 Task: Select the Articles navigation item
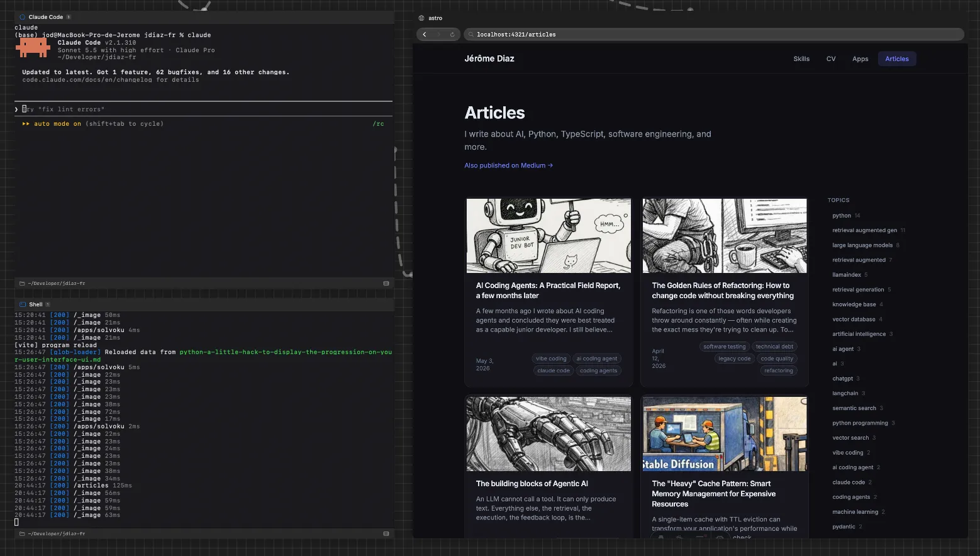tap(897, 59)
